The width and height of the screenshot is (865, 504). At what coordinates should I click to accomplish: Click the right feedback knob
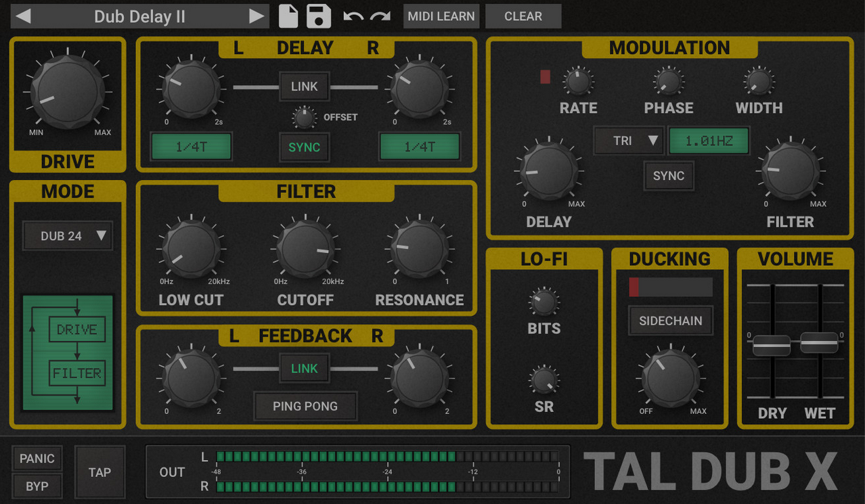click(420, 377)
